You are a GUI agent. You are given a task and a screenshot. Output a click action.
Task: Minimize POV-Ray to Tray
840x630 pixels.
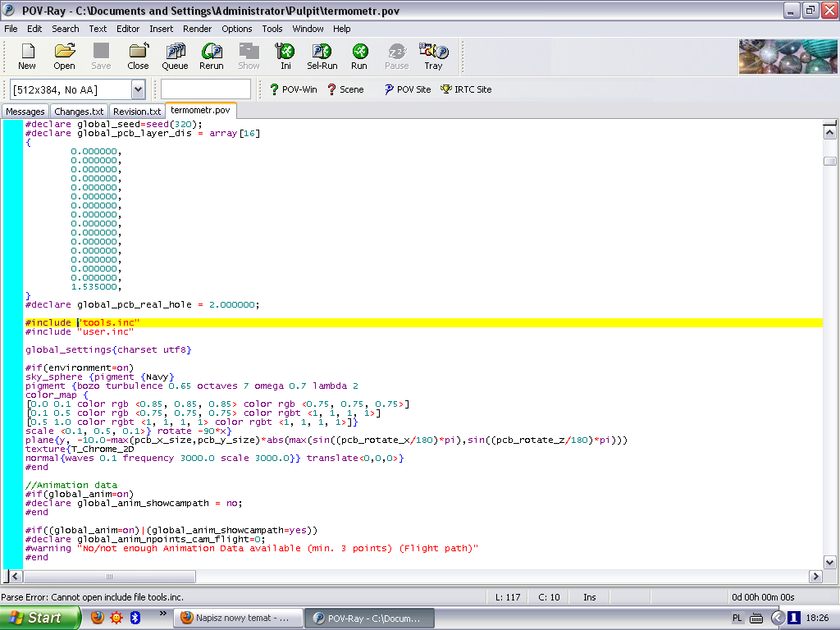tap(433, 56)
